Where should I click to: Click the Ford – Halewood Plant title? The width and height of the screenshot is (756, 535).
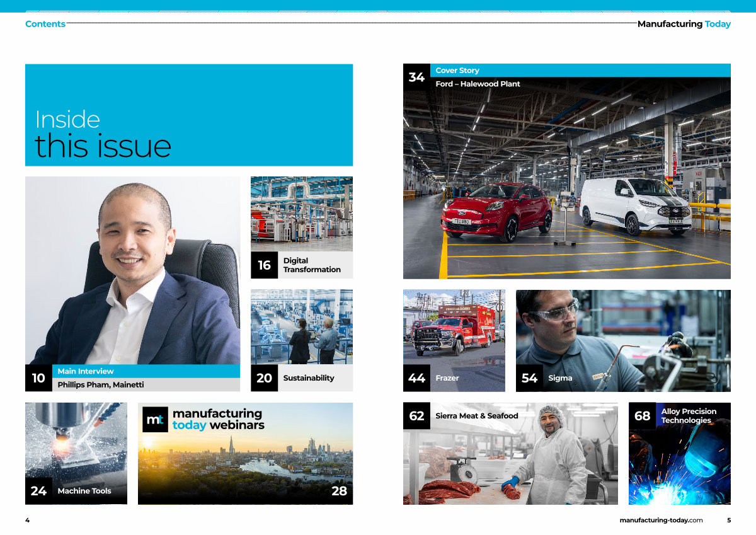pos(478,84)
